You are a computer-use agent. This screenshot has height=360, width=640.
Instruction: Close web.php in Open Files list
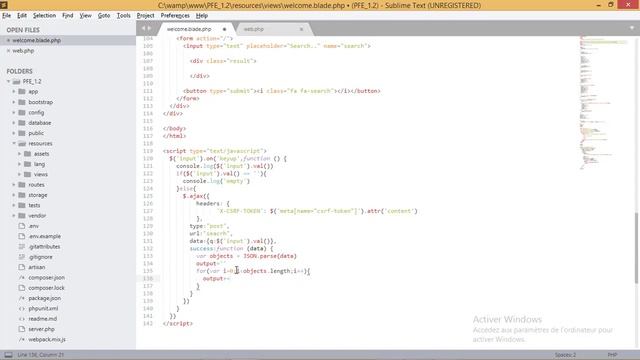click(x=8, y=51)
